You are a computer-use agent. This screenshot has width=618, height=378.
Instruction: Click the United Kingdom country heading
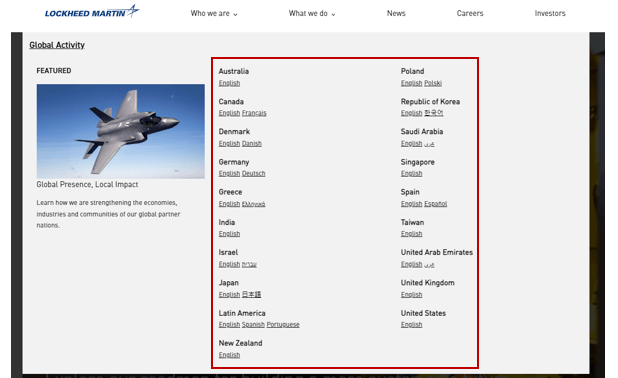(428, 283)
